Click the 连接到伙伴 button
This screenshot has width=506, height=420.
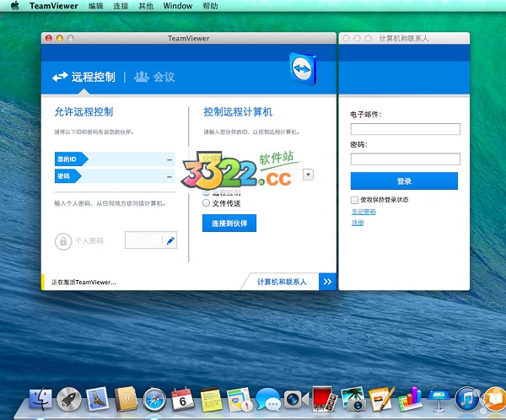tap(229, 223)
